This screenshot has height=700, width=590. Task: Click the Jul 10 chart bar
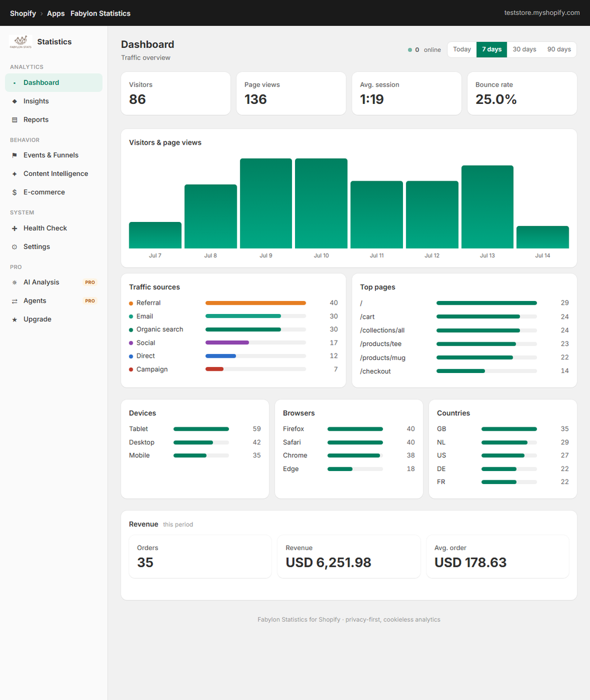click(x=322, y=204)
